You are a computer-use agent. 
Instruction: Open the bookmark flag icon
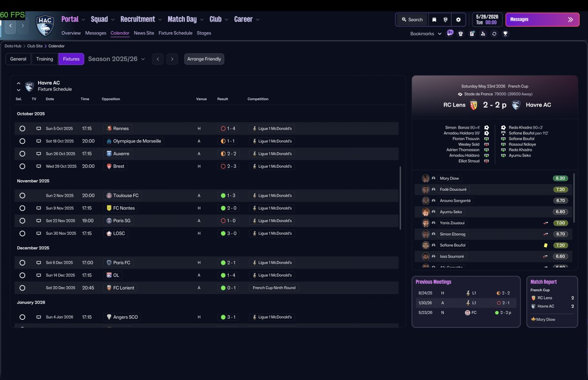tap(434, 20)
